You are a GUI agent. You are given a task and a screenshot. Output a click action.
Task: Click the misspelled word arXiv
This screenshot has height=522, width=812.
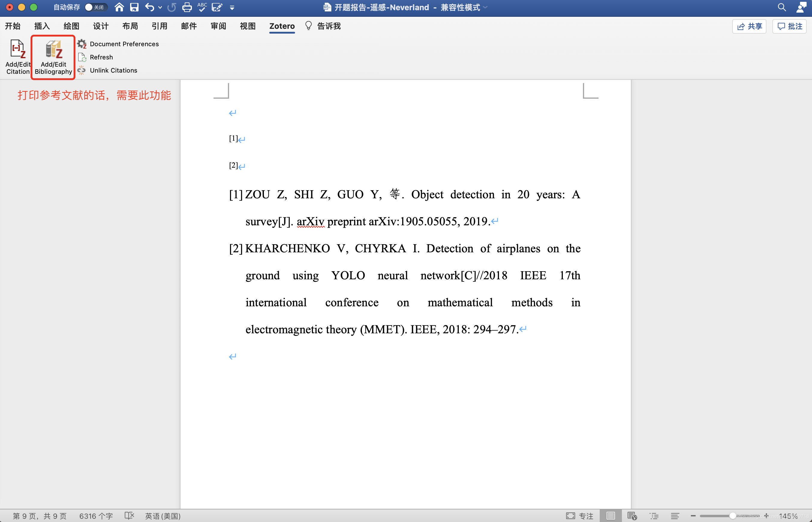(310, 222)
